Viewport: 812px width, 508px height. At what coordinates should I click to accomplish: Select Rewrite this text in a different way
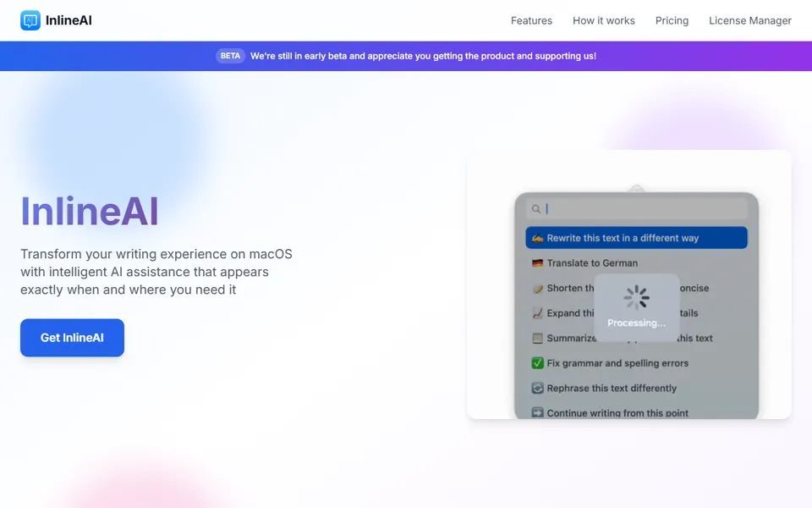(636, 238)
